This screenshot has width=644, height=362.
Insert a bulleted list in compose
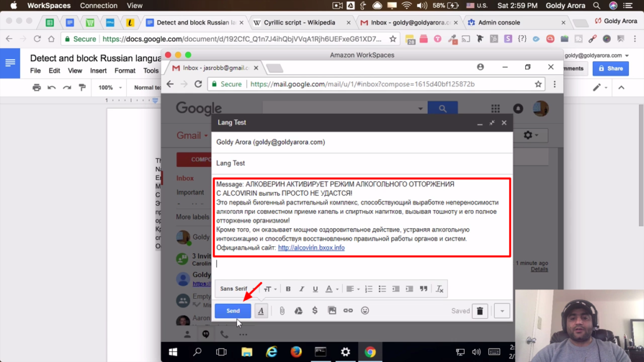tap(383, 289)
